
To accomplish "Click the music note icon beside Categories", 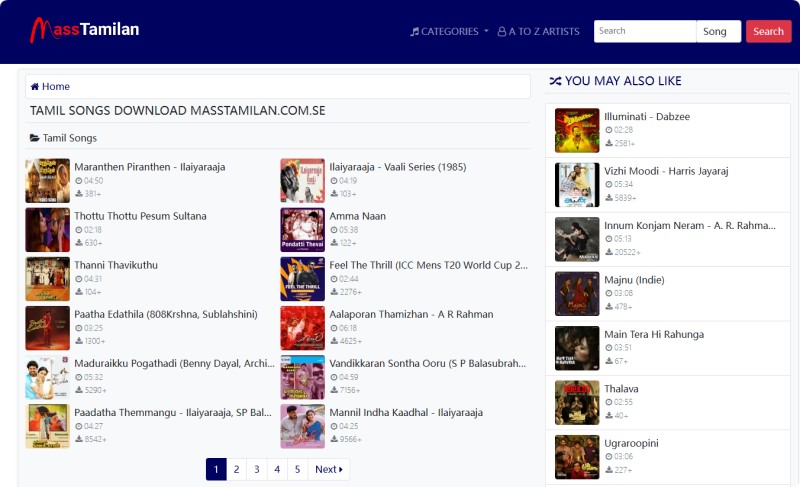I will [415, 32].
